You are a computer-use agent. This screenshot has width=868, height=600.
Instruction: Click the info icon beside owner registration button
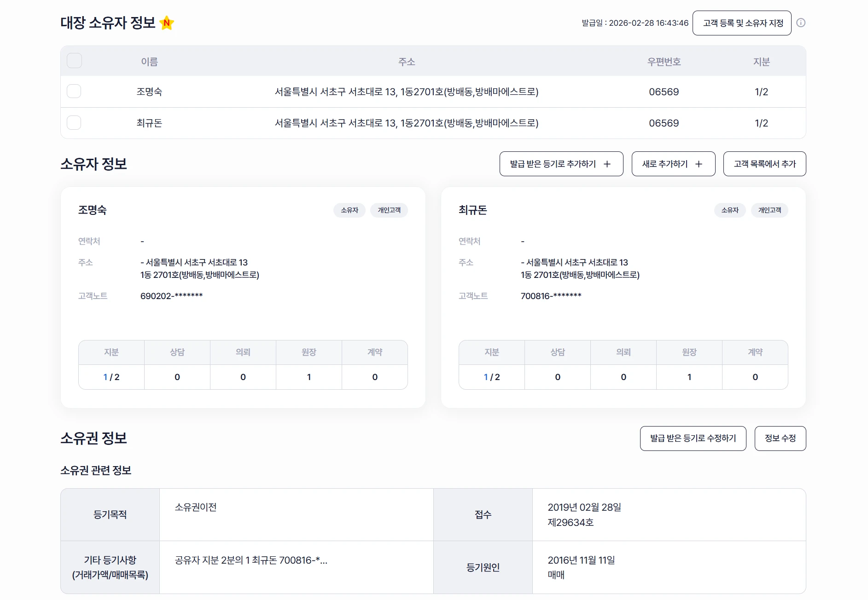click(801, 23)
